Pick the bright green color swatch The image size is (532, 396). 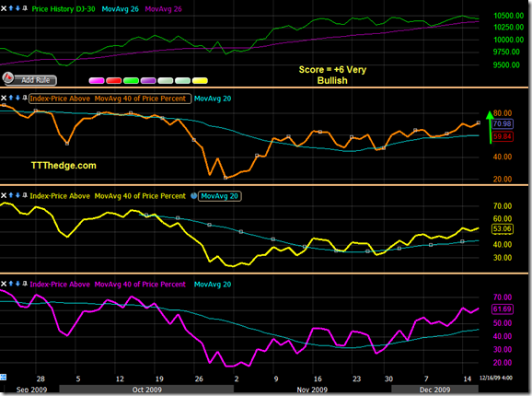(131, 80)
